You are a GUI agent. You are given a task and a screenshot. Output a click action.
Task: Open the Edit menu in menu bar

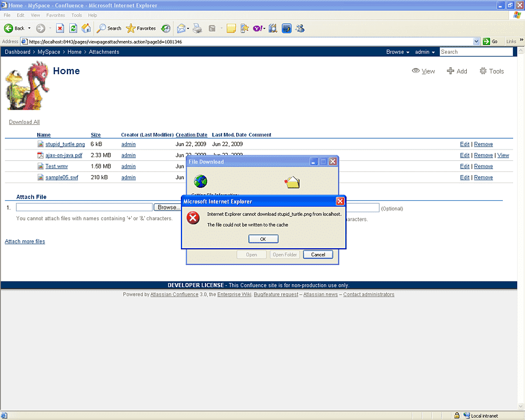(x=21, y=15)
